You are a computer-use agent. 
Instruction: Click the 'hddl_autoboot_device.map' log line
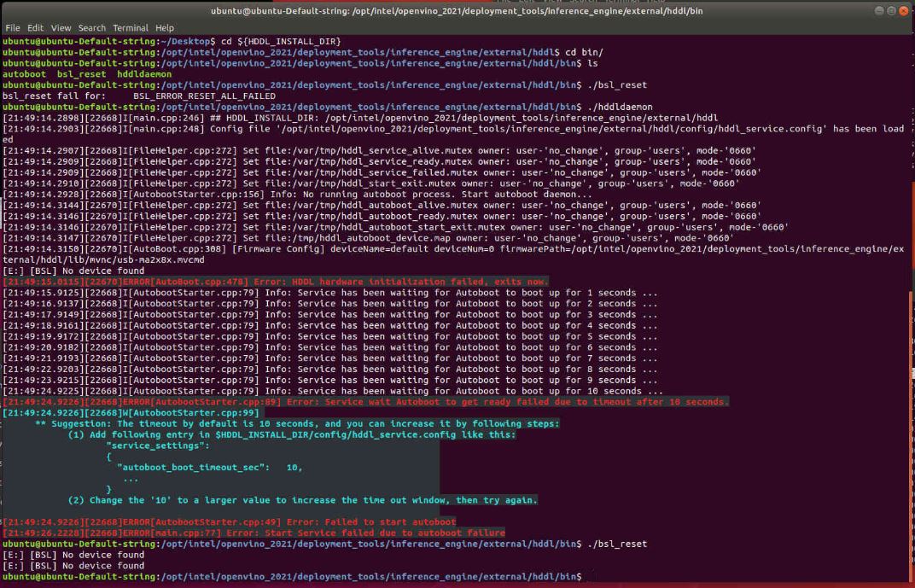pos(368,238)
